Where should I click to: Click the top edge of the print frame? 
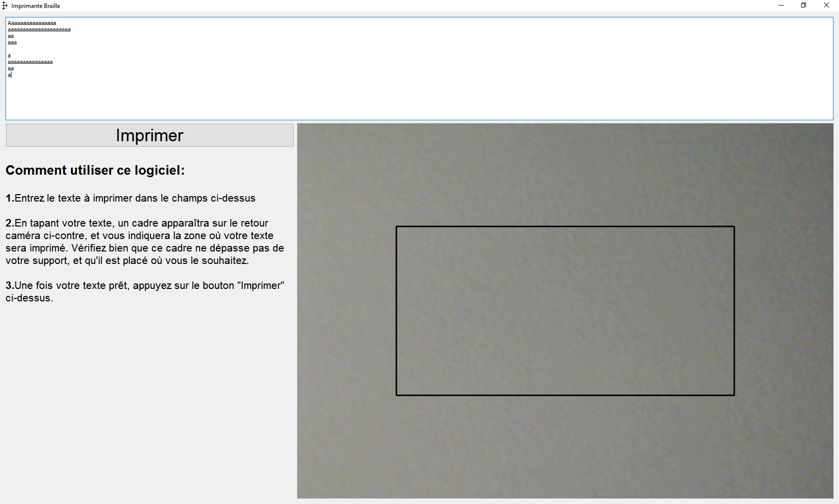pyautogui.click(x=564, y=227)
